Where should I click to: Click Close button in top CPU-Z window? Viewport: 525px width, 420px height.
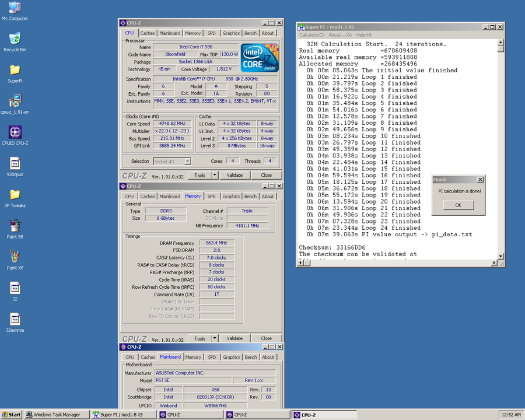(266, 175)
